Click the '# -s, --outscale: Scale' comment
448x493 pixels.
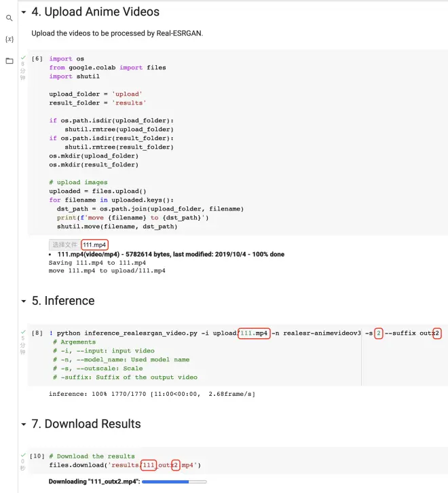98,369
